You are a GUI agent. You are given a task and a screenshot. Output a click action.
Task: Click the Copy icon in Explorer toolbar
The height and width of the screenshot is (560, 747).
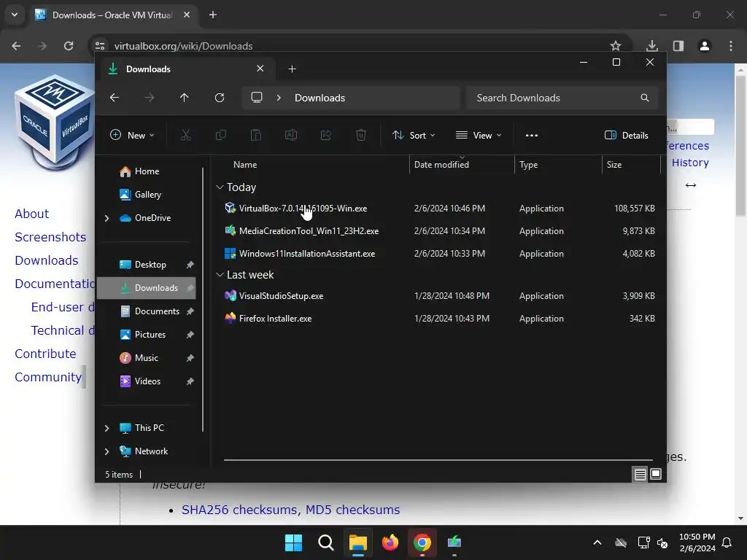[220, 135]
